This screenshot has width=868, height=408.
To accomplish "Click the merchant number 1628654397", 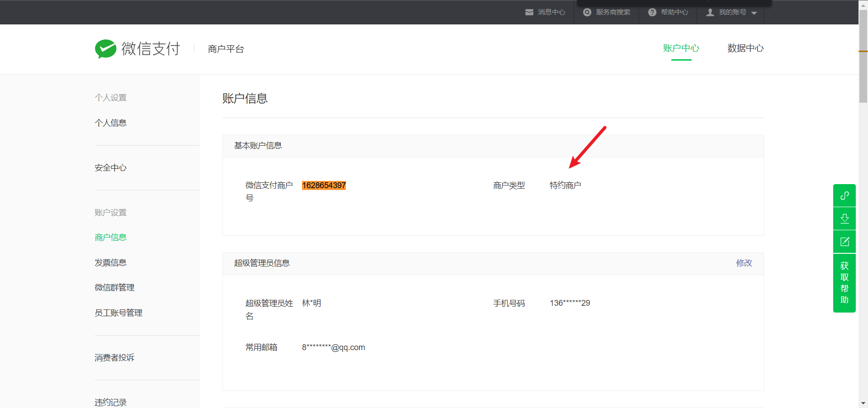I will coord(324,185).
